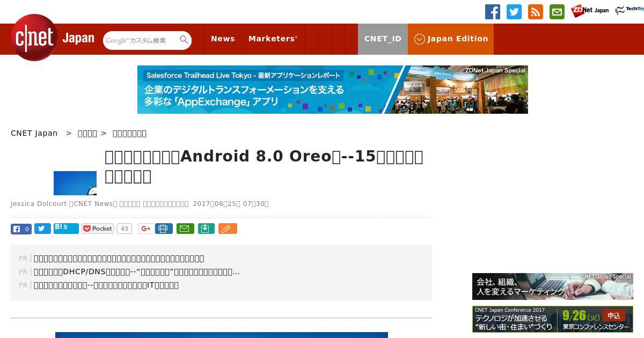Click the CNET Japan breadcrumb link
The width and height of the screenshot is (644, 338).
coord(34,133)
